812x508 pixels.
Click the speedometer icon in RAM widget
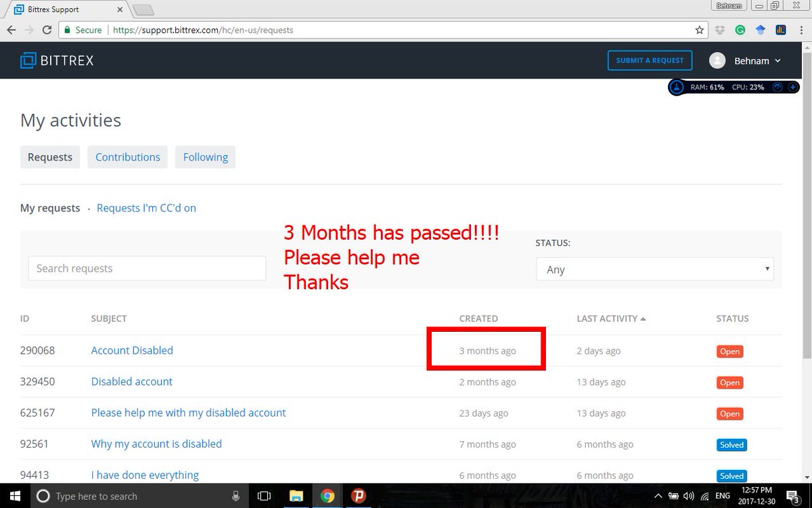[777, 87]
